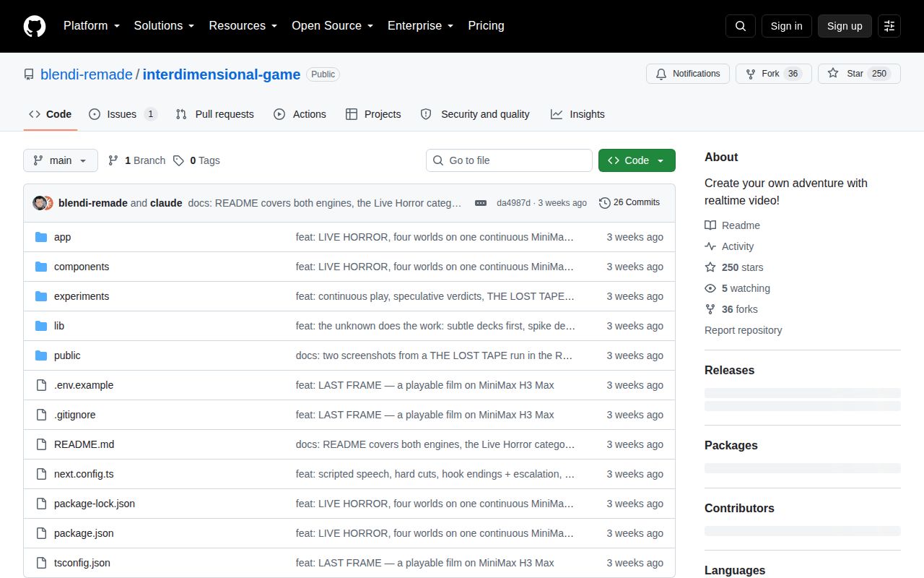Click the experiments folder icon

[x=41, y=296]
